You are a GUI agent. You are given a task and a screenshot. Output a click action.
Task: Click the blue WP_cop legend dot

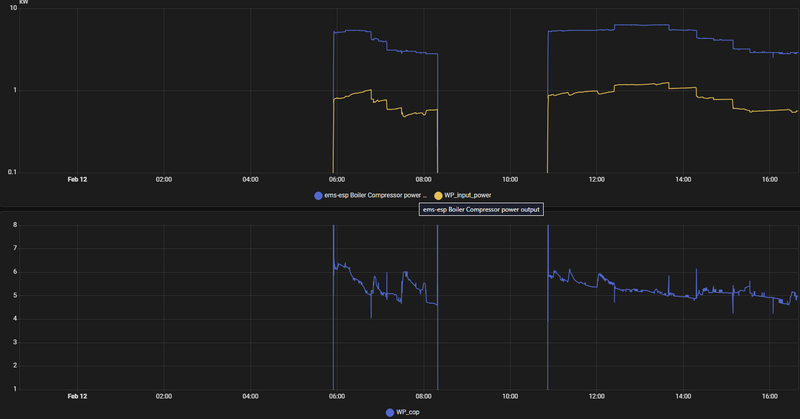[390, 413]
